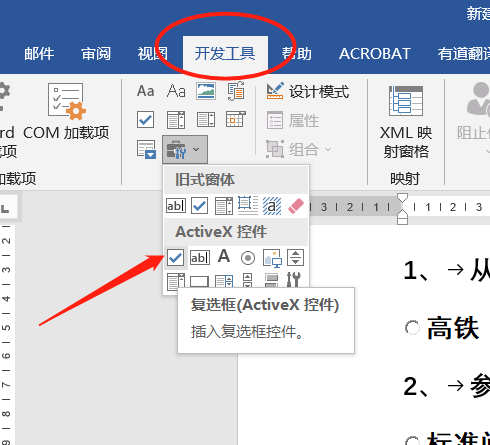Open the ACROBAT ribbon tab
The image size is (490, 445).
click(375, 54)
